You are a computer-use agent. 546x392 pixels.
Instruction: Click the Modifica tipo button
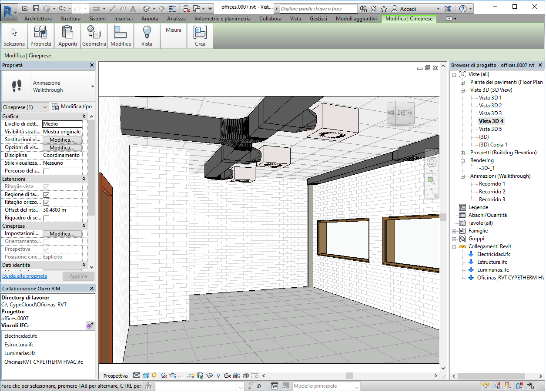pyautogui.click(x=72, y=106)
